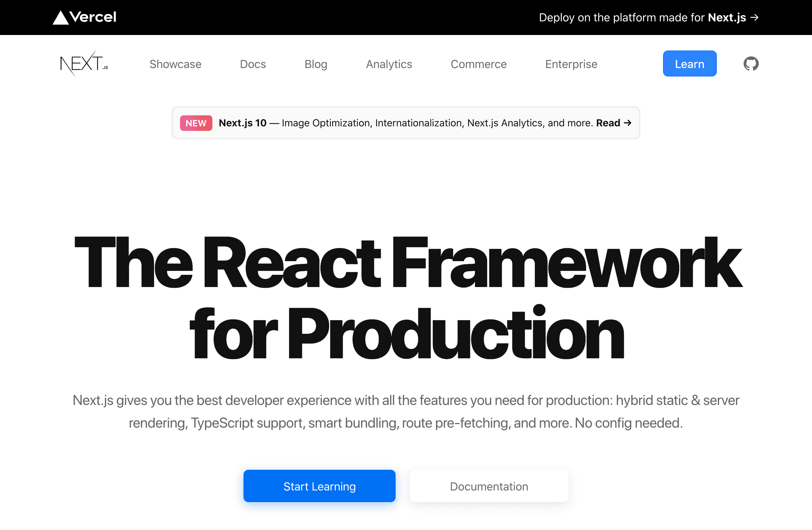812x530 pixels.
Task: Open the Showcase nav item
Action: 175,64
